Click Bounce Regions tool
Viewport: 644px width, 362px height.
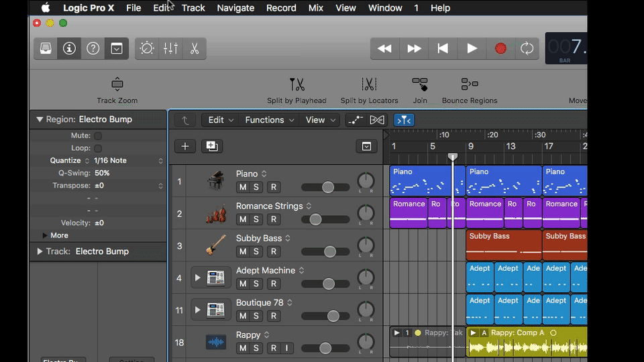(470, 84)
